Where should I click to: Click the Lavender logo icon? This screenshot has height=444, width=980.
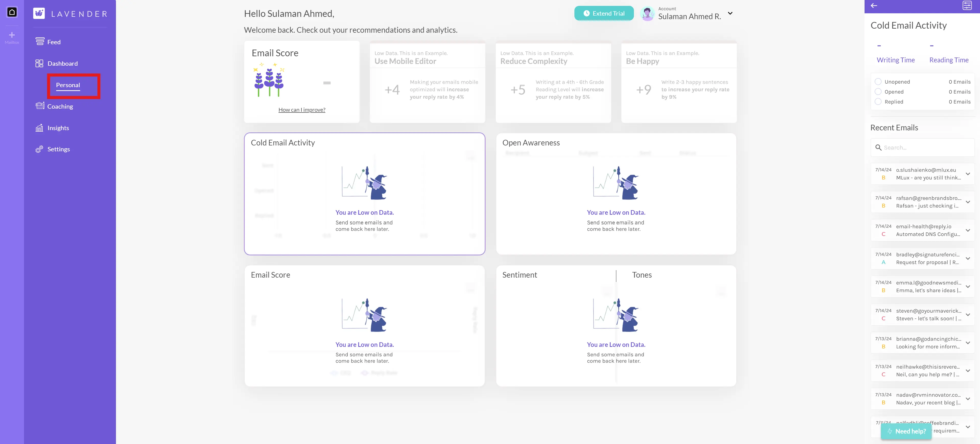[x=39, y=13]
